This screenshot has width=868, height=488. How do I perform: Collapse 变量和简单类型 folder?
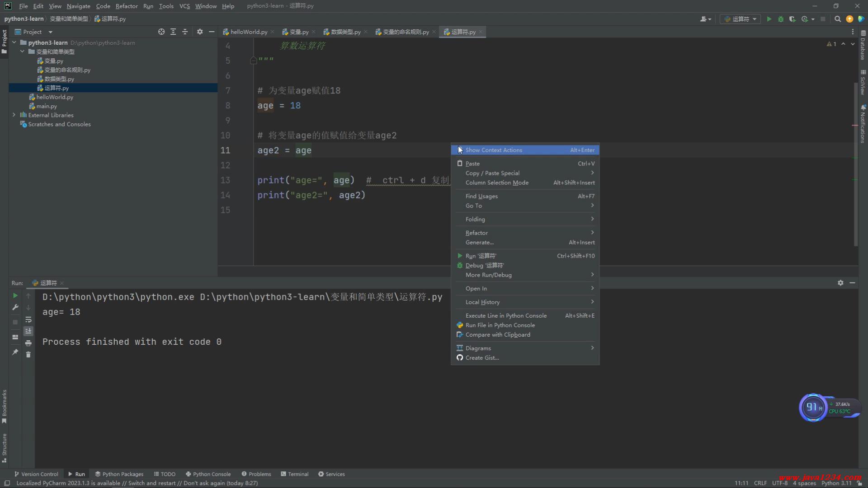[x=22, y=52]
